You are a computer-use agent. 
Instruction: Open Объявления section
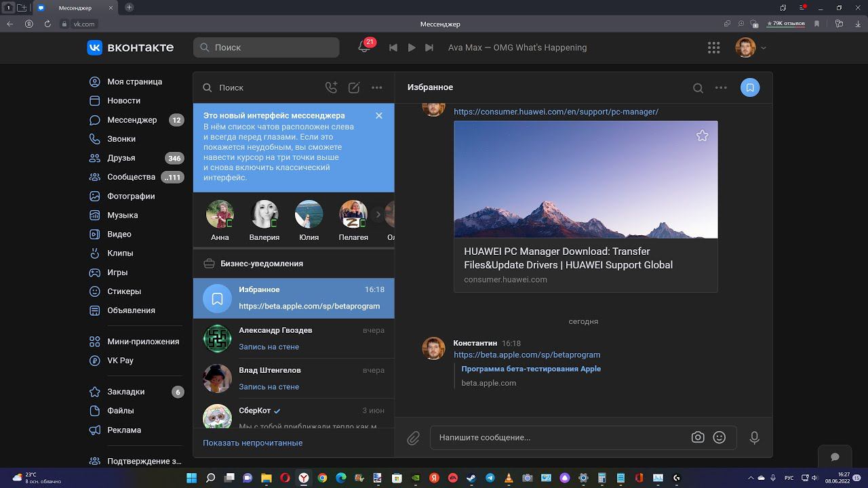[131, 310]
